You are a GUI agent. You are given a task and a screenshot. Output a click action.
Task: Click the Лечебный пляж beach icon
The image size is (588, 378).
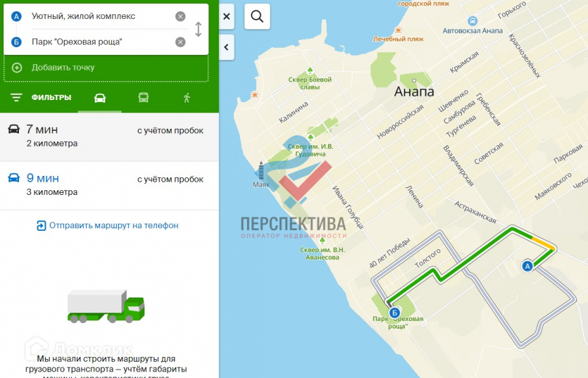click(399, 30)
